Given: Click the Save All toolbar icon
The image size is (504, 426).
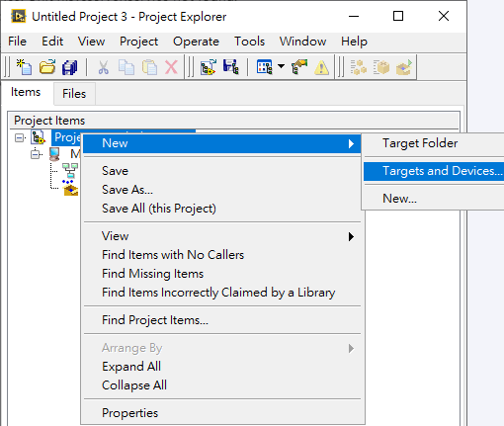Looking at the screenshot, I should (70, 67).
